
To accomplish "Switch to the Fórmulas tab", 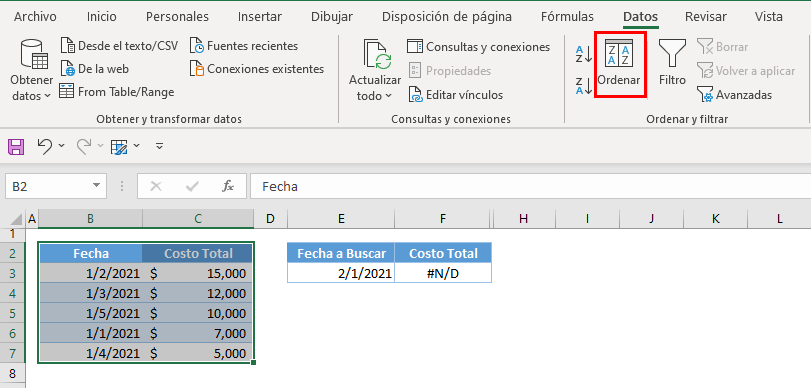I will click(x=567, y=17).
